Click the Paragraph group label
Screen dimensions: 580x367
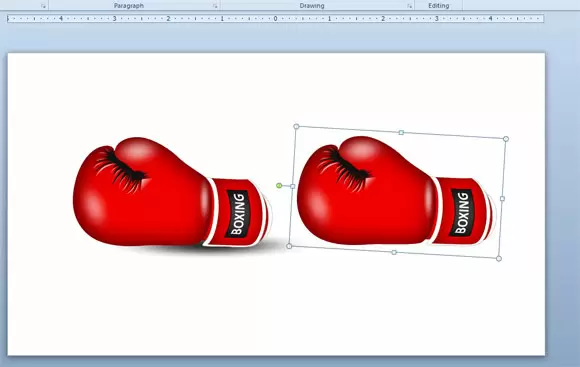click(x=129, y=6)
